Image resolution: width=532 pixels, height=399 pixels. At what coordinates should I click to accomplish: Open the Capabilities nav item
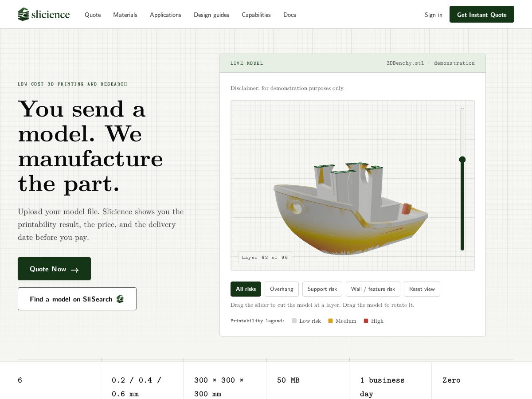[256, 15]
